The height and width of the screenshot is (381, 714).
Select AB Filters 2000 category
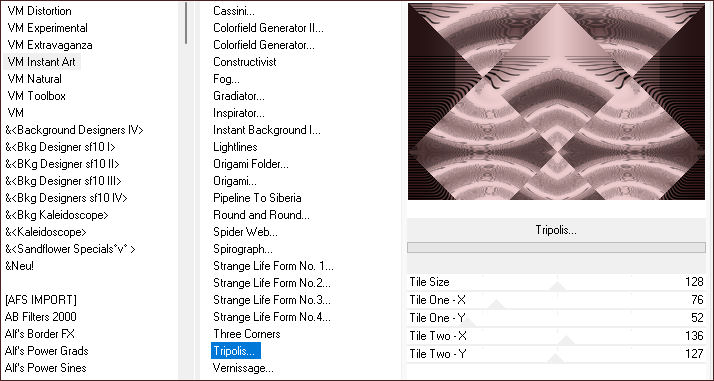[41, 317]
